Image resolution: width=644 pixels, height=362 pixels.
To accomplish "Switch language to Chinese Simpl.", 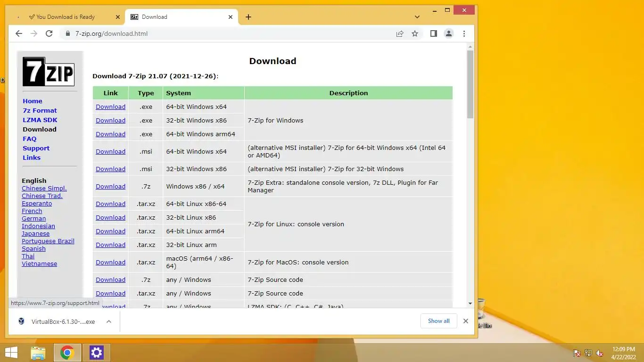I will coord(44,188).
